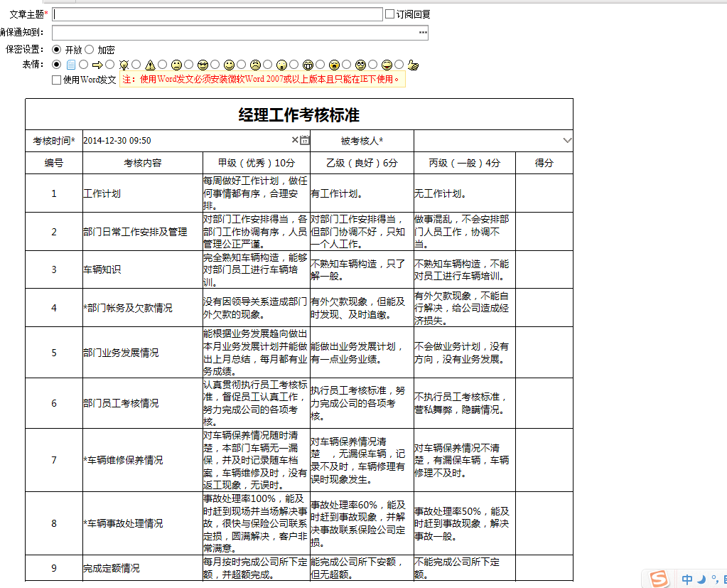Image resolution: width=727 pixels, height=588 pixels.
Task: Select the radio button before the document emoticon
Action: point(57,65)
